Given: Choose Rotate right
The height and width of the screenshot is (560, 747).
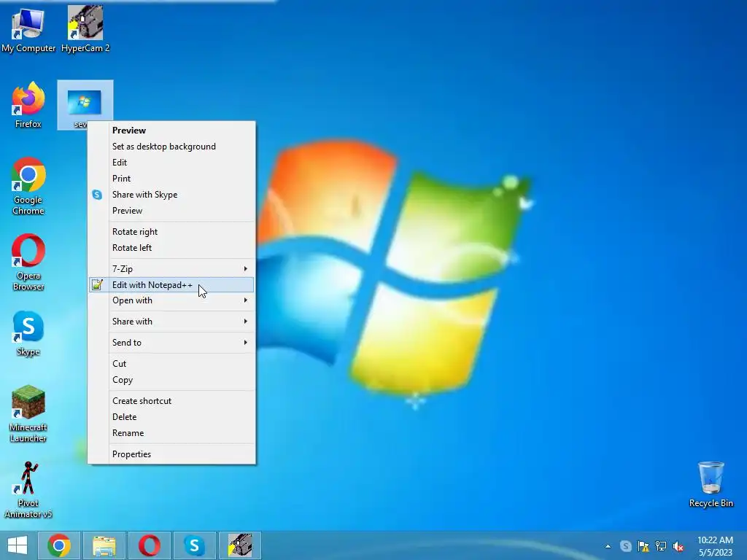Looking at the screenshot, I should tap(171, 232).
